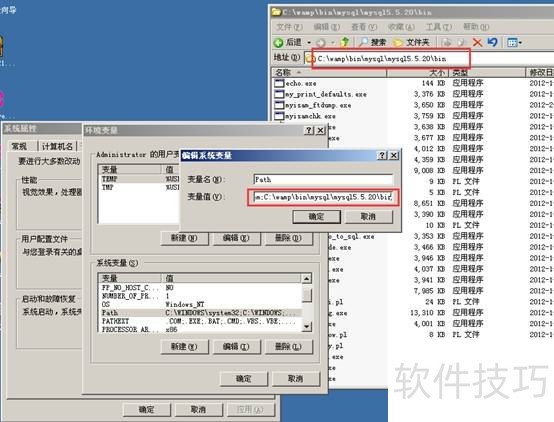
Task: Select the Path system variable row
Action: click(x=200, y=313)
